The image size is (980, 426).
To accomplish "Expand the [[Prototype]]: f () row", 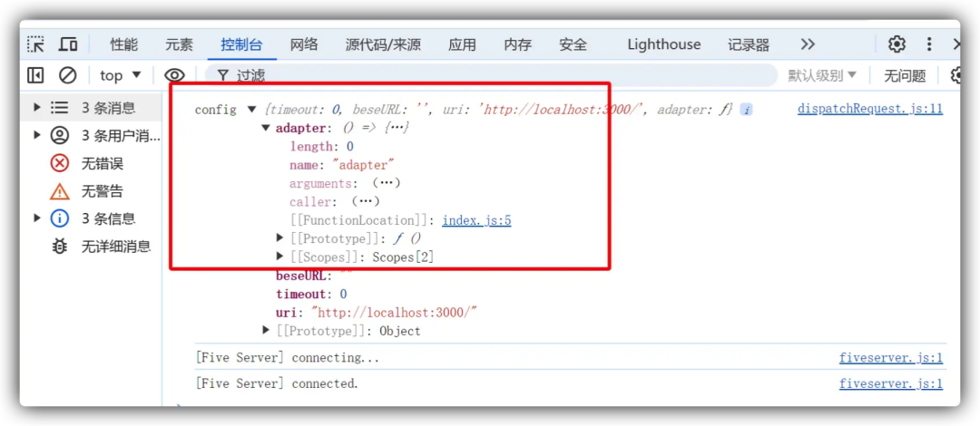I will [x=280, y=238].
